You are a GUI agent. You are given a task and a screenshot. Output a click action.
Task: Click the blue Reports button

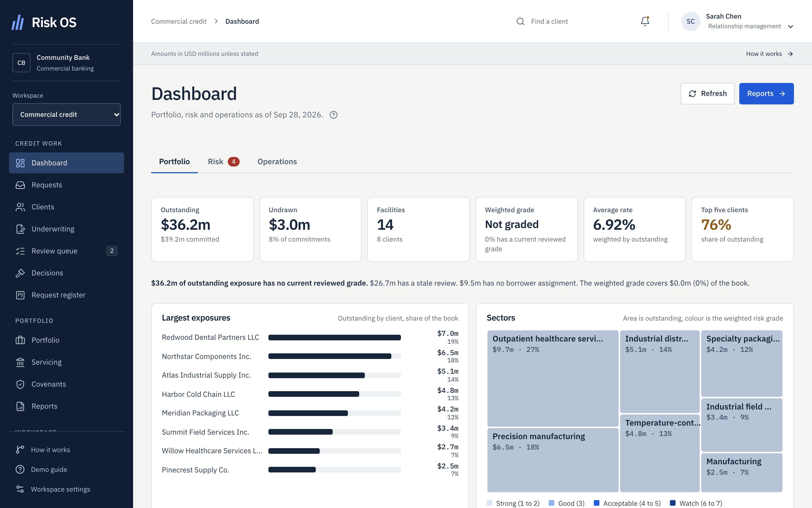point(766,94)
